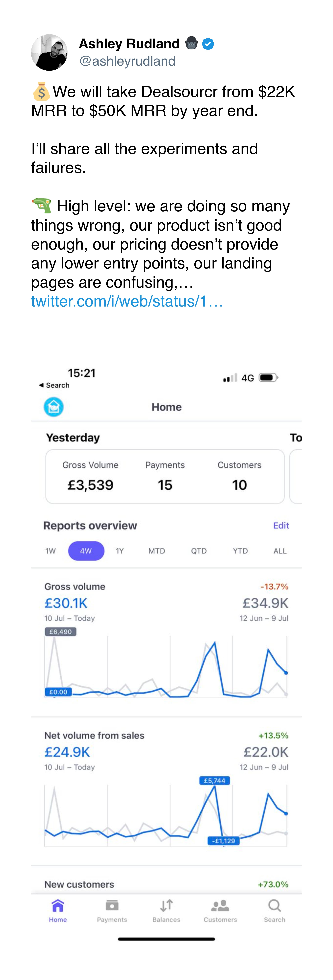Open the Customers people icon
Image resolution: width=333 pixels, height=980 pixels.
point(220,906)
